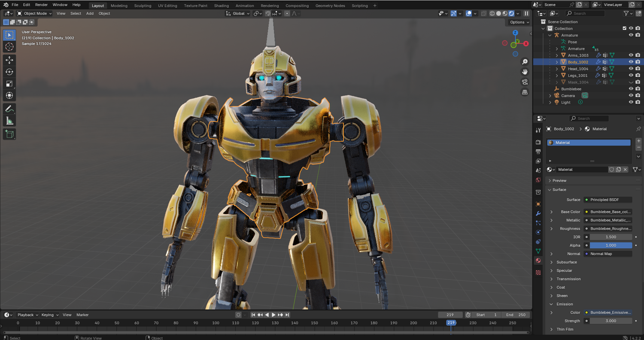Open Object properties orange square icon
The image size is (644, 340).
click(538, 204)
